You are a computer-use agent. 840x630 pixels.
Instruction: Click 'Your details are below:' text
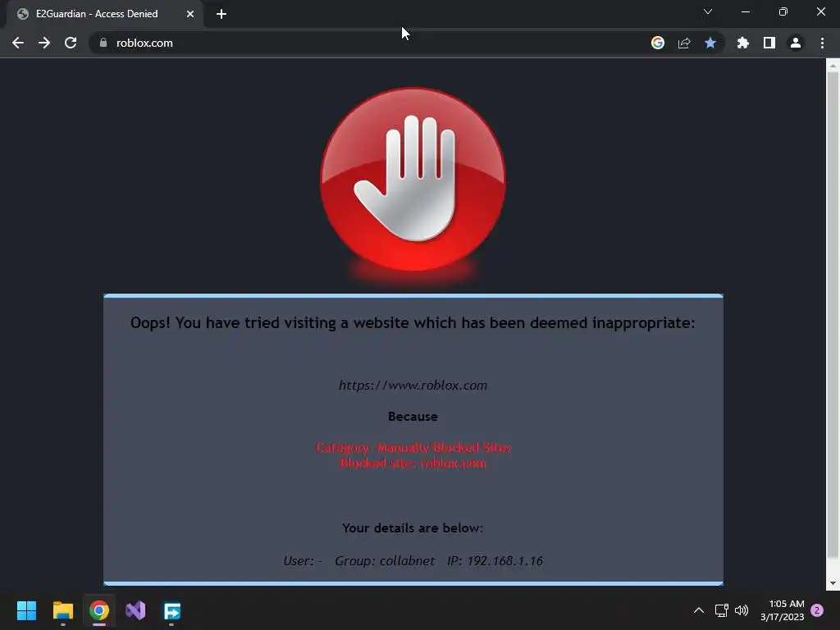[x=413, y=527]
